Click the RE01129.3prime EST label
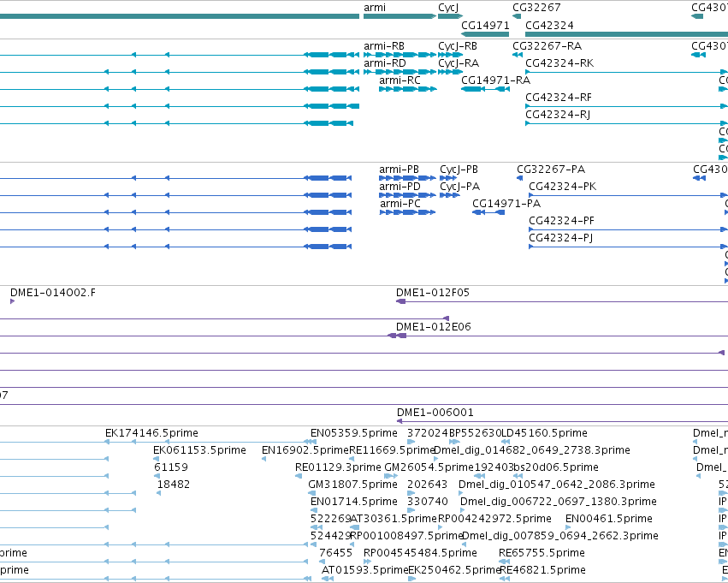 [338, 468]
